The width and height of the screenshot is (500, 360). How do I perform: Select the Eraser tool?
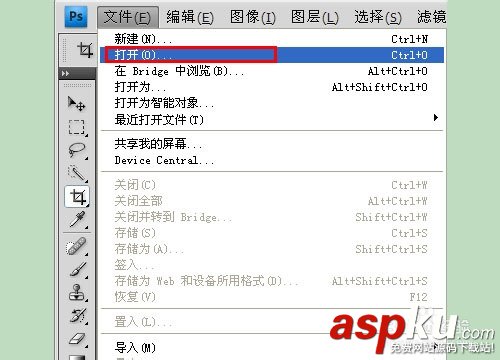pyautogui.click(x=77, y=339)
